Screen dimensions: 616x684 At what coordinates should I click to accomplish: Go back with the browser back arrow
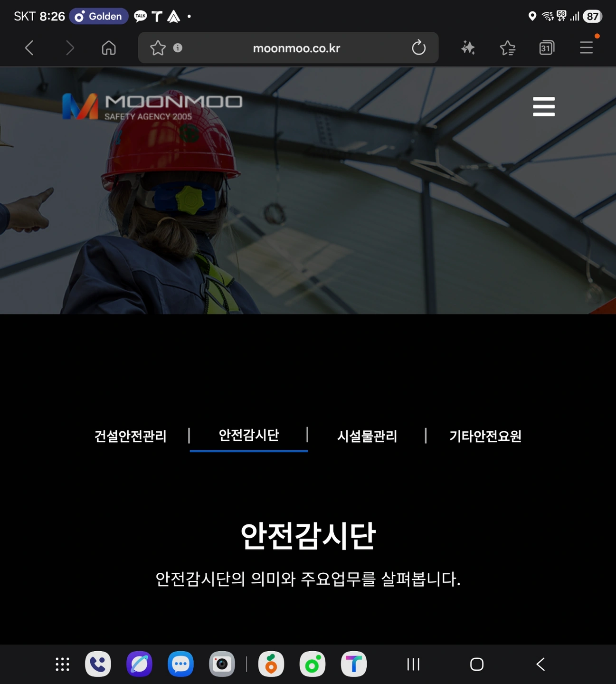(29, 47)
